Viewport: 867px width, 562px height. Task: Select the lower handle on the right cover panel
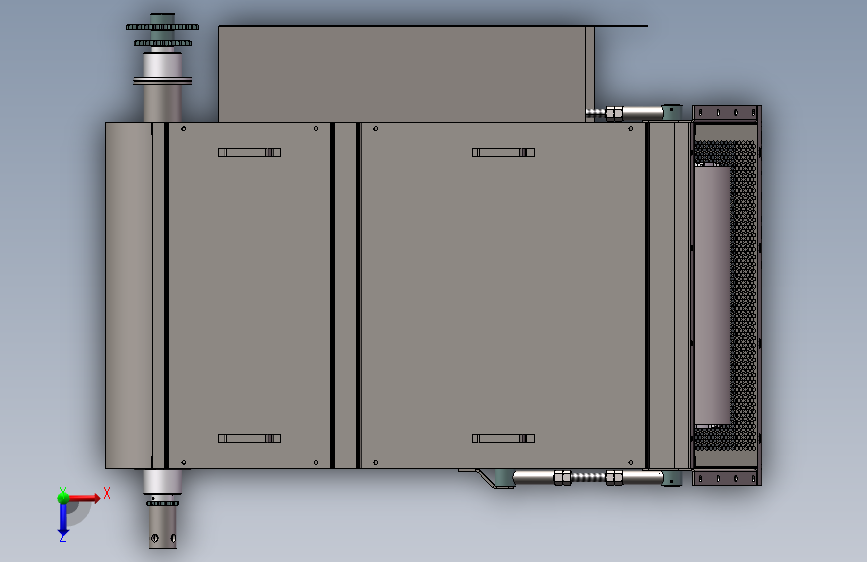(503, 438)
